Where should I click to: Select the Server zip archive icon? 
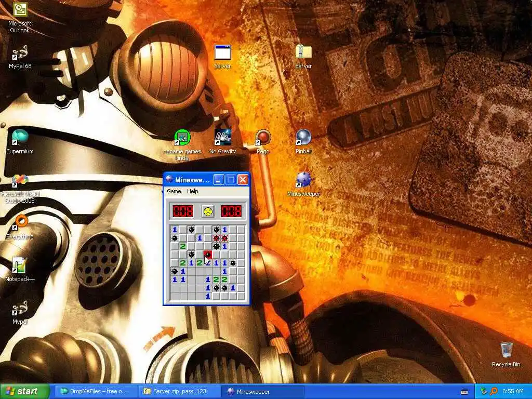tap(303, 57)
